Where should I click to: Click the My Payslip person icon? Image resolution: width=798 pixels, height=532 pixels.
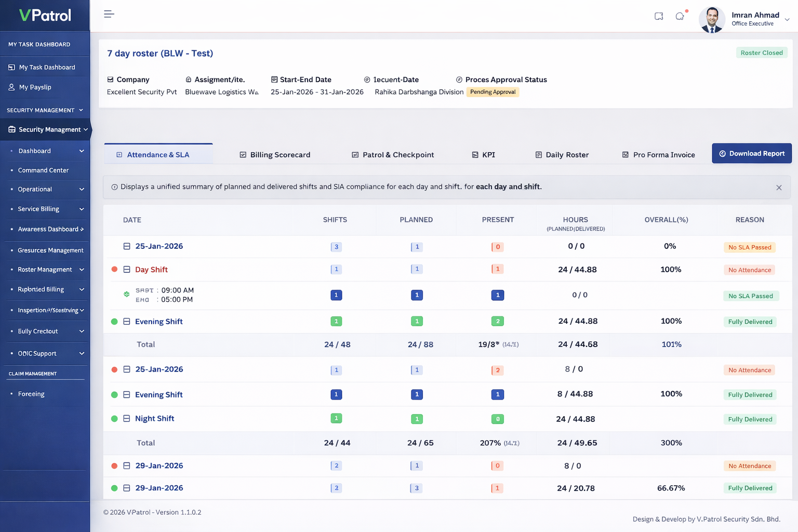[11, 87]
